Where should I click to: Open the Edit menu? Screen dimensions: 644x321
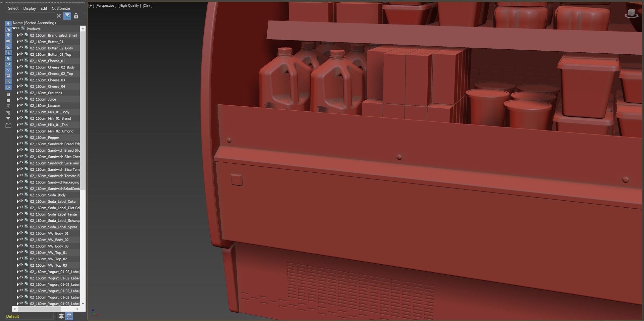44,8
